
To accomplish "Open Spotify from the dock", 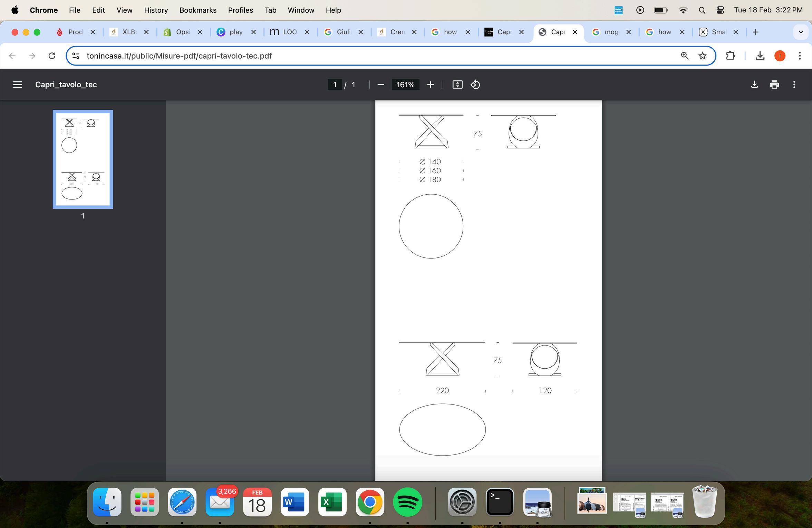I will point(407,502).
